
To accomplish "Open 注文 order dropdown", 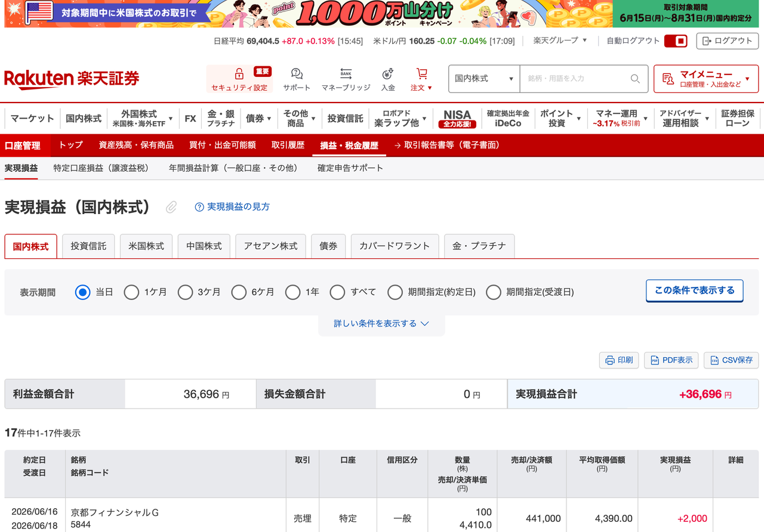I will coord(421,88).
